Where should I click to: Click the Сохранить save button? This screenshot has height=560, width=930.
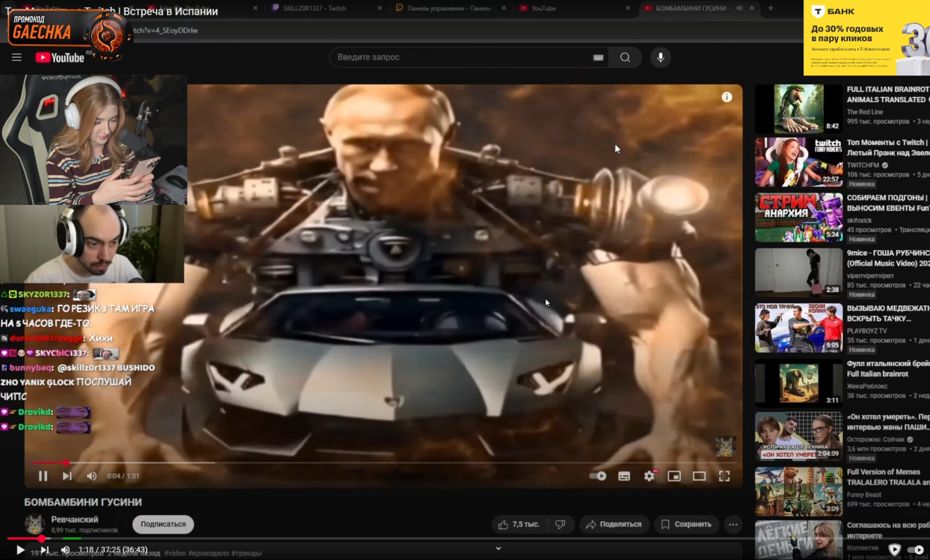(x=686, y=524)
